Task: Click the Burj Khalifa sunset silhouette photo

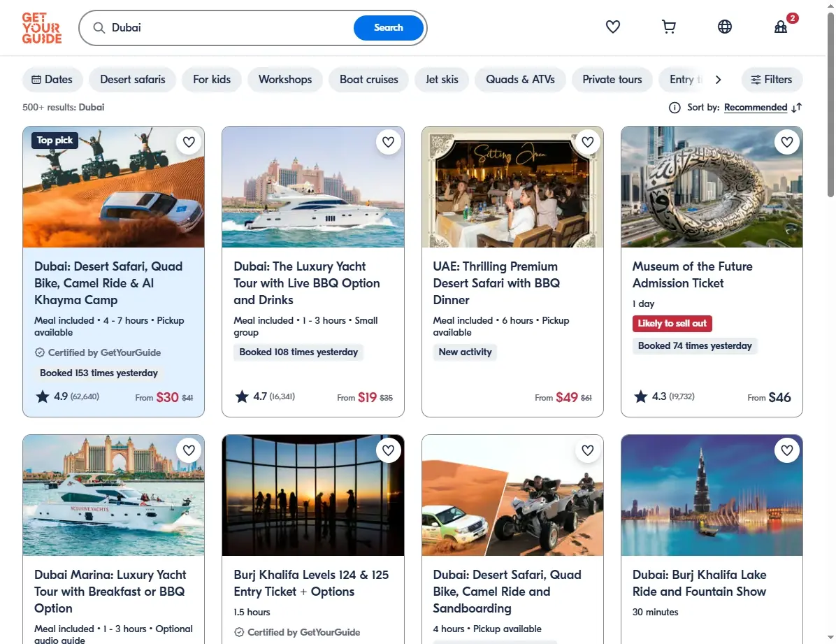Action: 313,495
